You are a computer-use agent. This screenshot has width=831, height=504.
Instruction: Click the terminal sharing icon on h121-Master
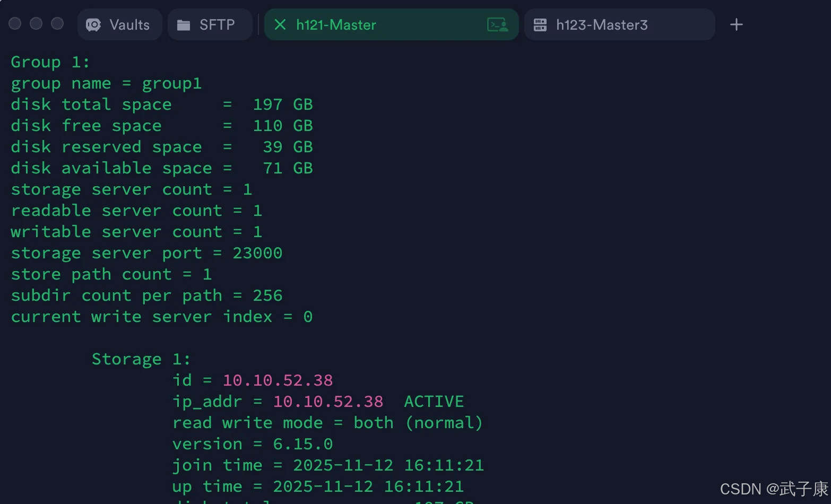tap(497, 25)
